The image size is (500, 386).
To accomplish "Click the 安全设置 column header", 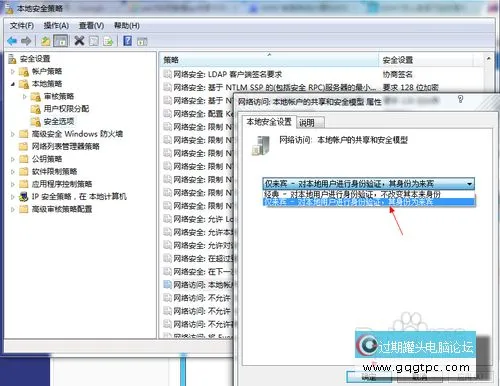I will (x=425, y=60).
